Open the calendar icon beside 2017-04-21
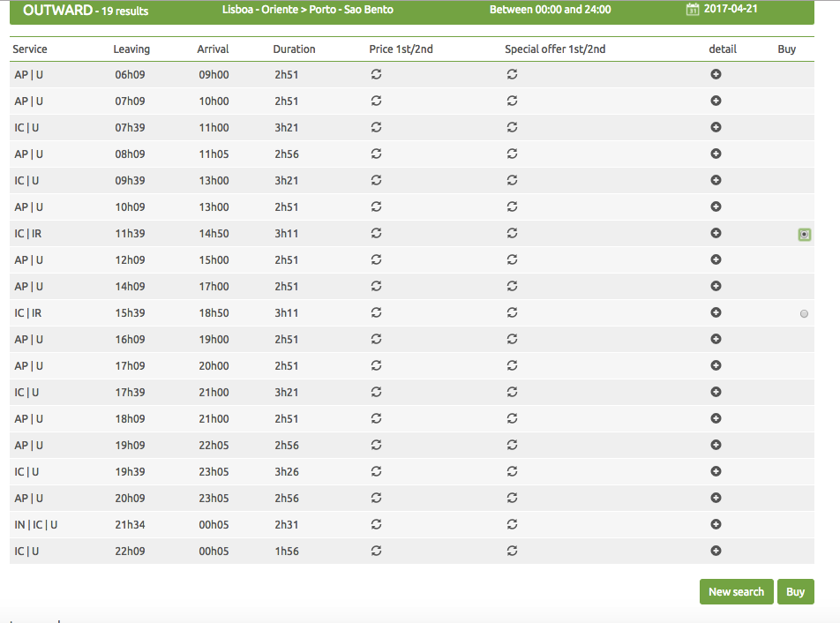Screen dimensions: 840x623 (x=693, y=10)
